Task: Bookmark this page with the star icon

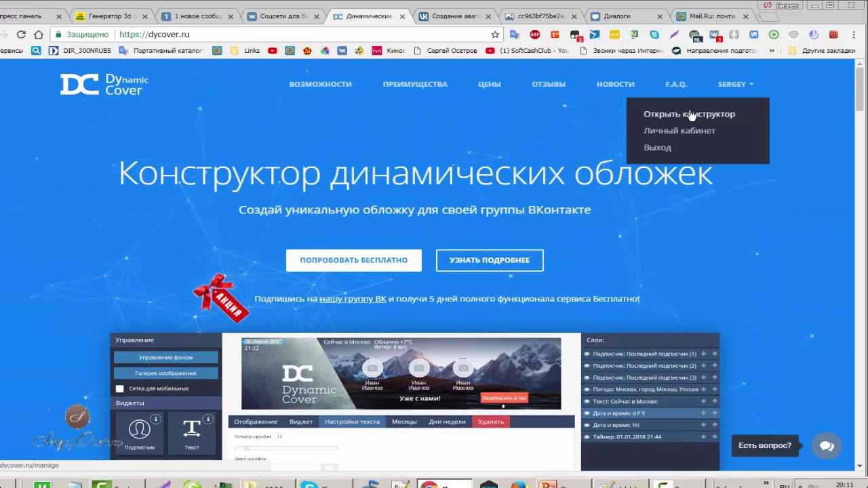Action: tap(495, 35)
